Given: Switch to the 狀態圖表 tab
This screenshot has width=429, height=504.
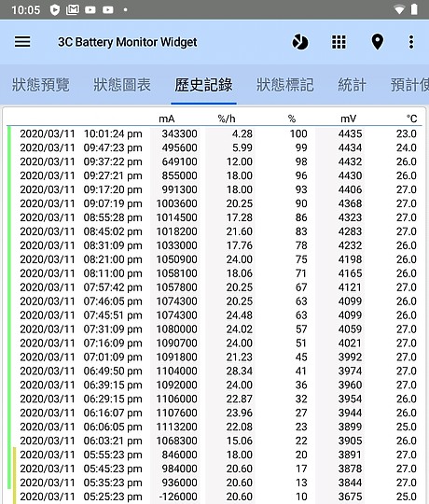Looking at the screenshot, I should [122, 85].
